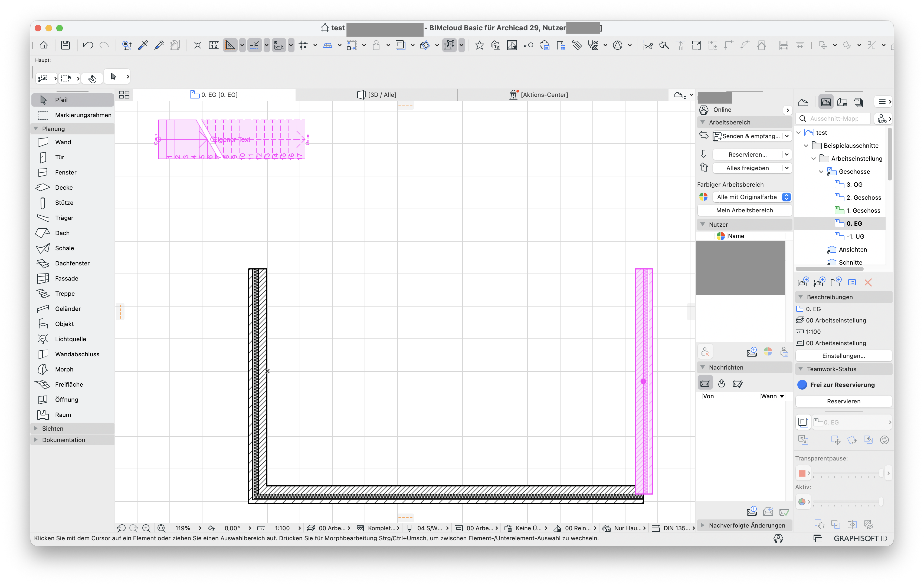Select the Tür tool
The width and height of the screenshot is (924, 586).
73,157
